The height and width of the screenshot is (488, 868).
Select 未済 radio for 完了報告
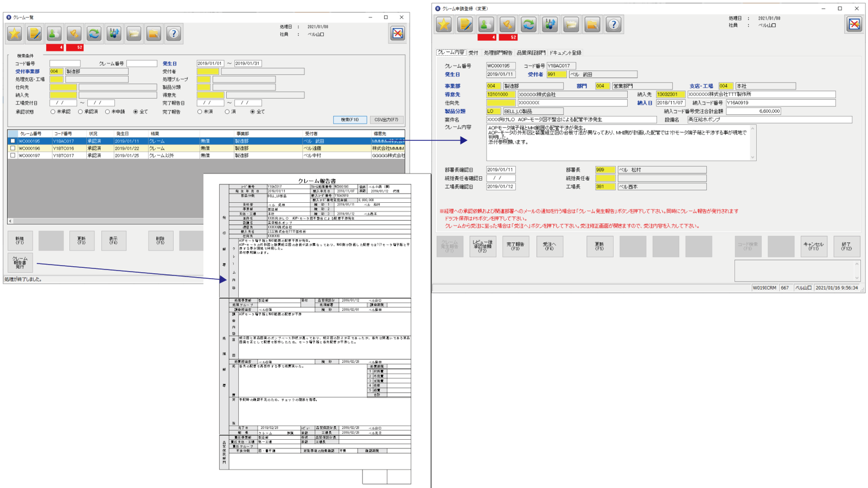pos(200,112)
